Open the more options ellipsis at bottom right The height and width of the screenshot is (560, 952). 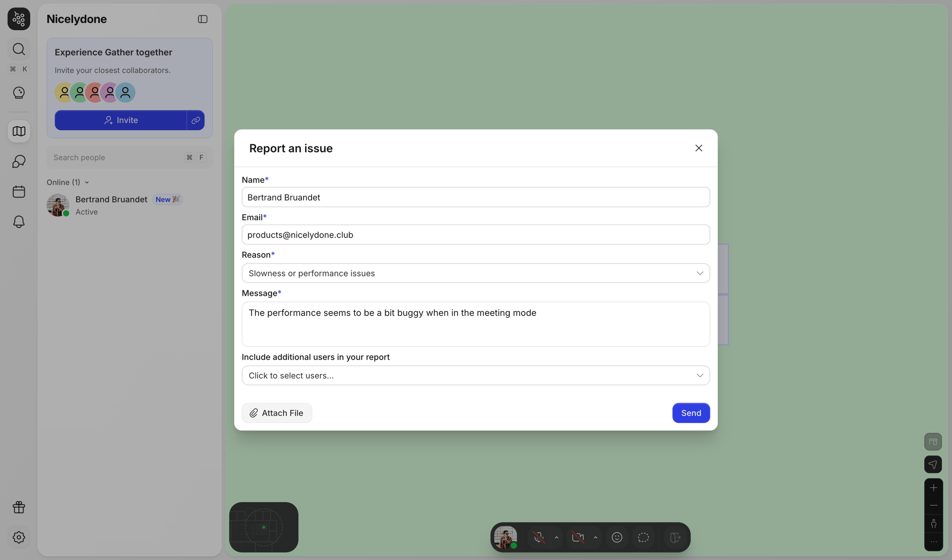(x=933, y=542)
